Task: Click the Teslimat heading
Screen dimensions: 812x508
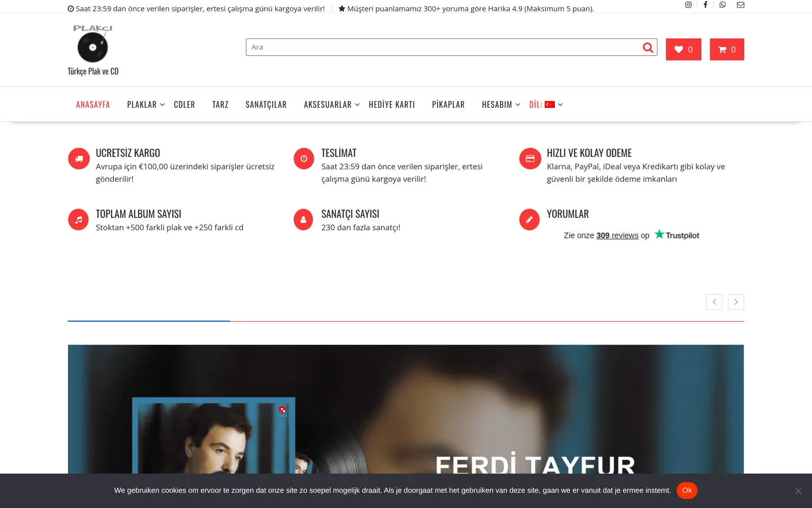Action: coord(339,153)
